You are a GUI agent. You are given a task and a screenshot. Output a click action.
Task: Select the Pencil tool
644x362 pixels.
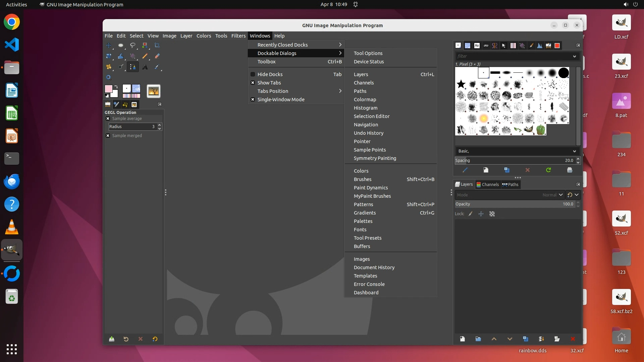[x=145, y=56]
